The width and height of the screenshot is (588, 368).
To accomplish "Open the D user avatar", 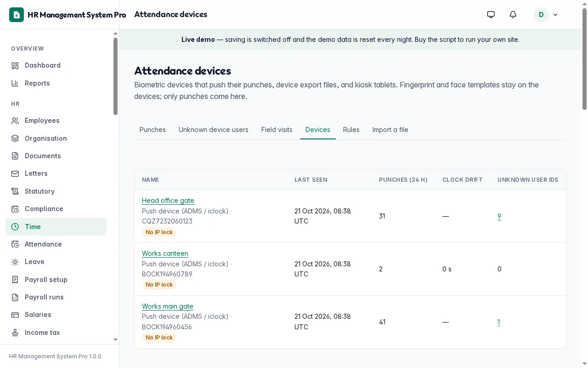I will [541, 15].
